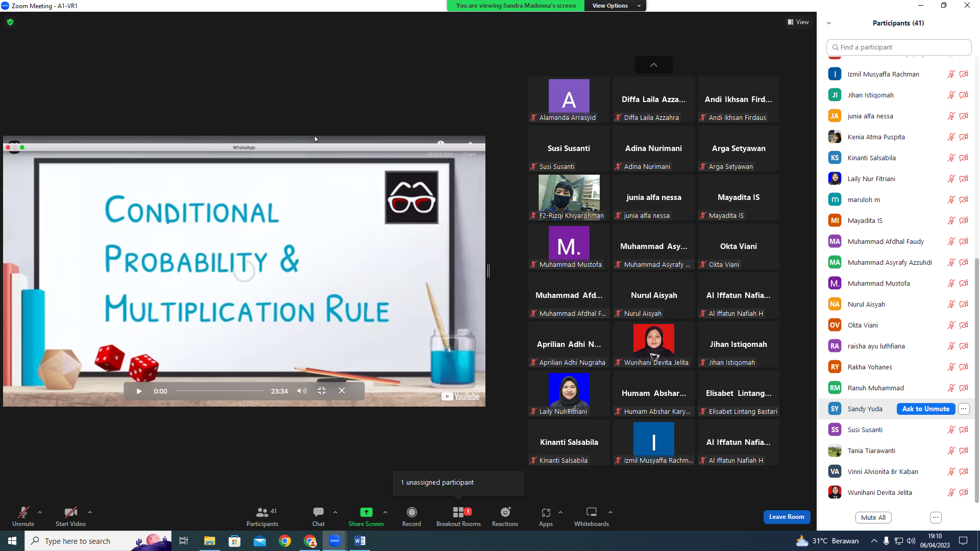
Task: Click the Share link on the video
Action: pos(469,154)
